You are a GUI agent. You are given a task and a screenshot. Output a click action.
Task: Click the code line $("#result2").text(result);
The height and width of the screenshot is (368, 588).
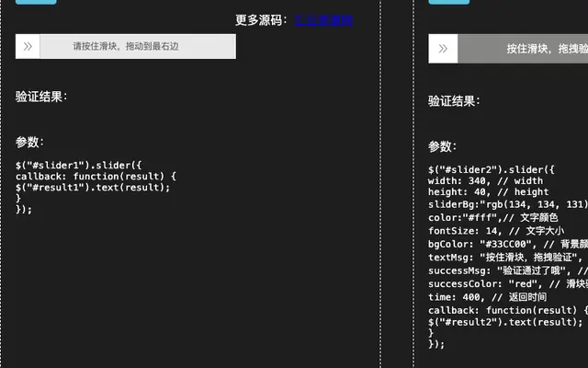point(505,322)
